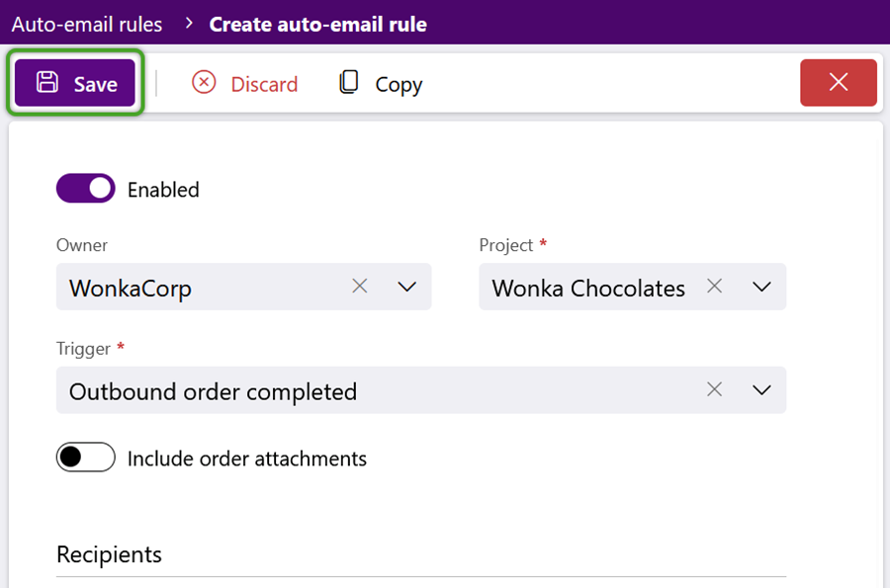This screenshot has width=890, height=588.
Task: Open the Project dropdown list
Action: pyautogui.click(x=761, y=287)
